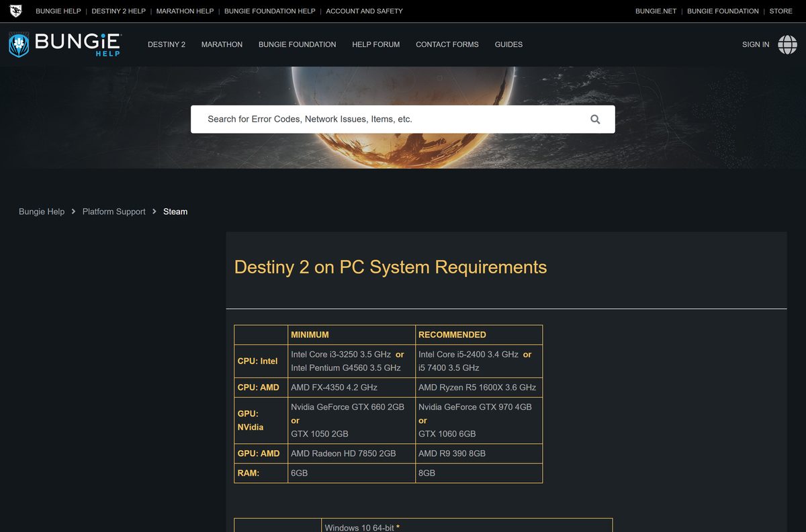Select Intel Core i3-3250 3.5 GHz text
This screenshot has width=806, height=532.
341,354
